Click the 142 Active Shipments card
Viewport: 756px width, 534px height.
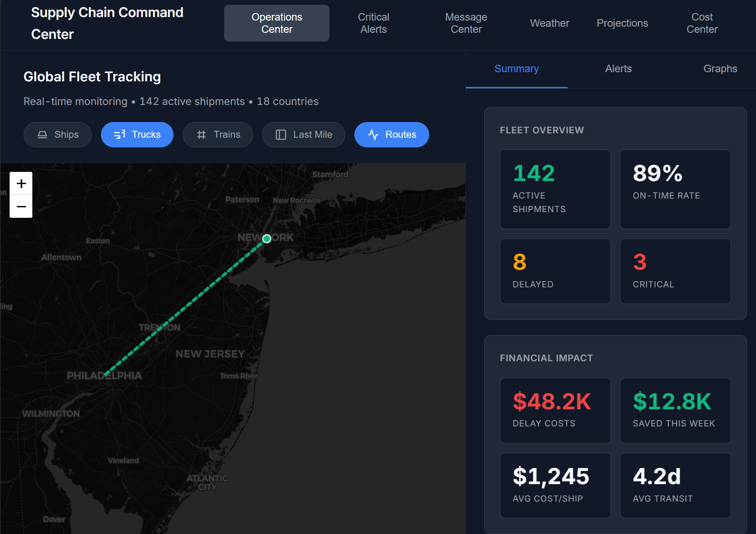click(555, 189)
